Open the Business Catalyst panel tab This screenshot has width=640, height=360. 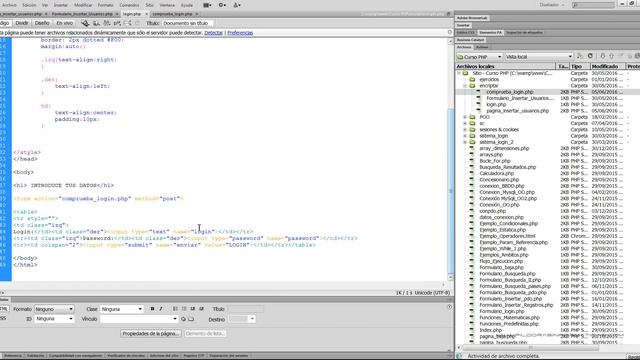(x=471, y=40)
